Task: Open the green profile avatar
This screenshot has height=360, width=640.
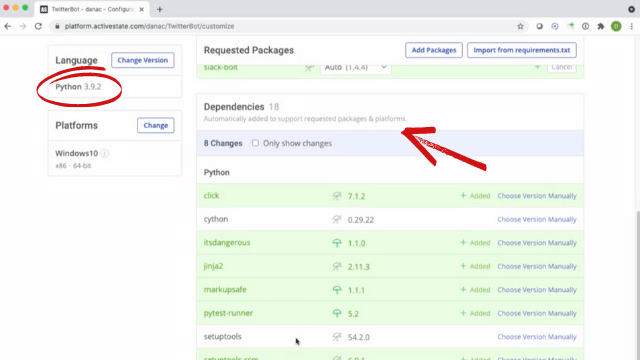Action: [616, 26]
